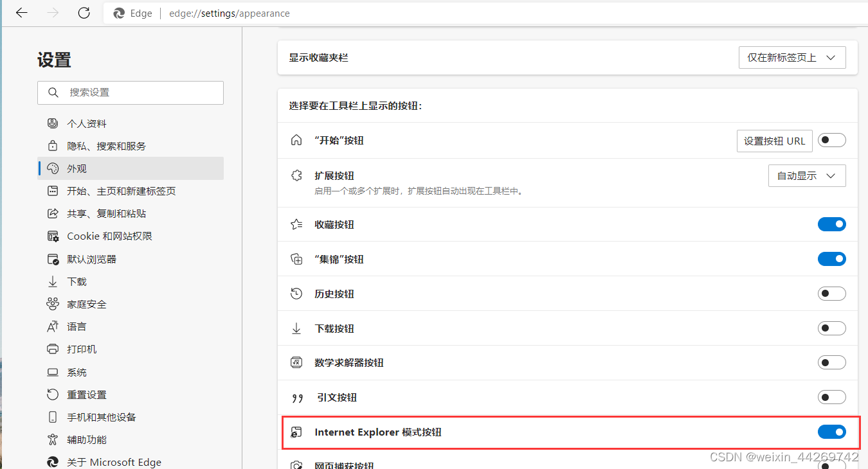This screenshot has height=469, width=868.
Task: Click the extensions puzzle icon beside 扩展按钮
Action: click(x=296, y=175)
